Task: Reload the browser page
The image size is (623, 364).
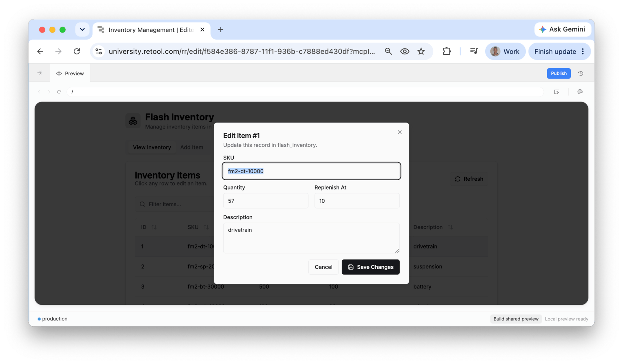Action: pyautogui.click(x=77, y=52)
